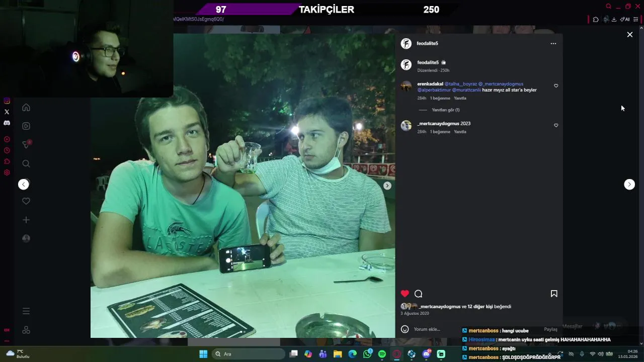Open weather widget showing 7°C
644x362 pixels.
[x=18, y=354]
